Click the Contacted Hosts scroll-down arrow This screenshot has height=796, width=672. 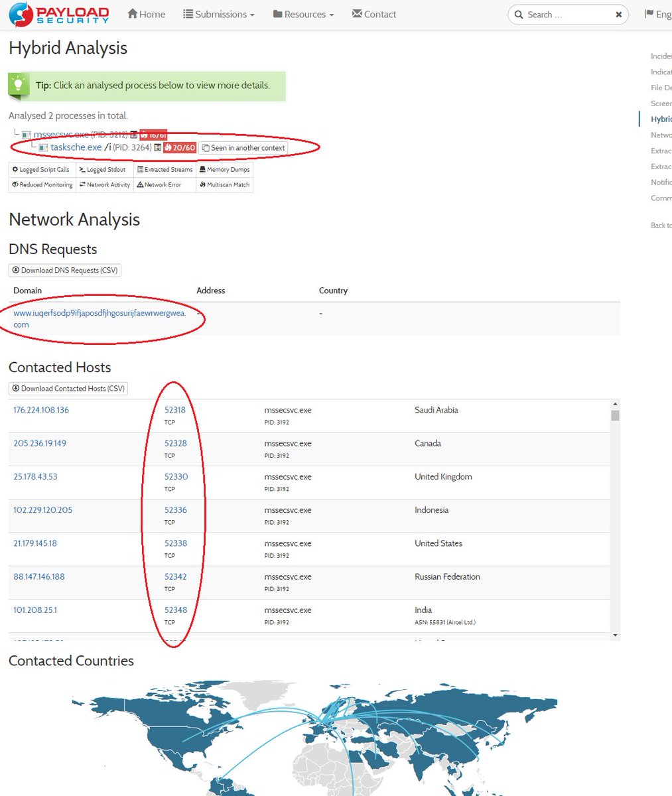tap(615, 635)
